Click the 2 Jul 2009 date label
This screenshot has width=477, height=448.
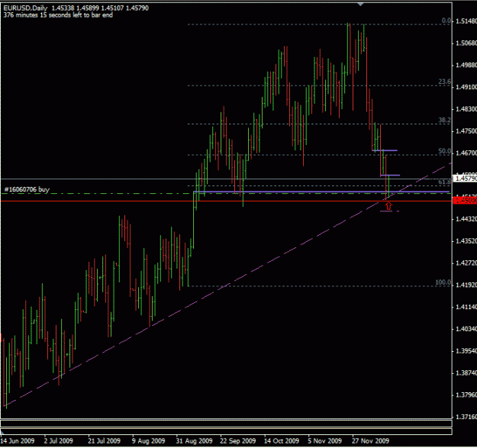pyautogui.click(x=59, y=440)
